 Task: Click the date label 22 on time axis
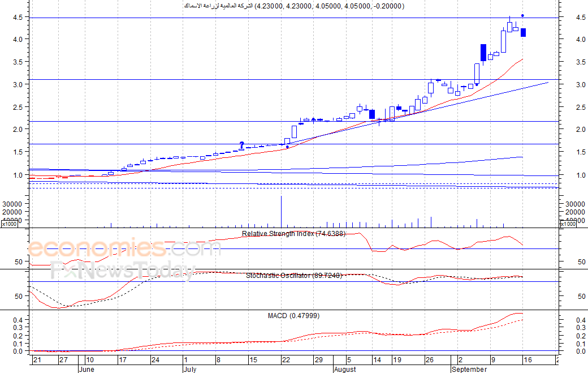(x=286, y=360)
